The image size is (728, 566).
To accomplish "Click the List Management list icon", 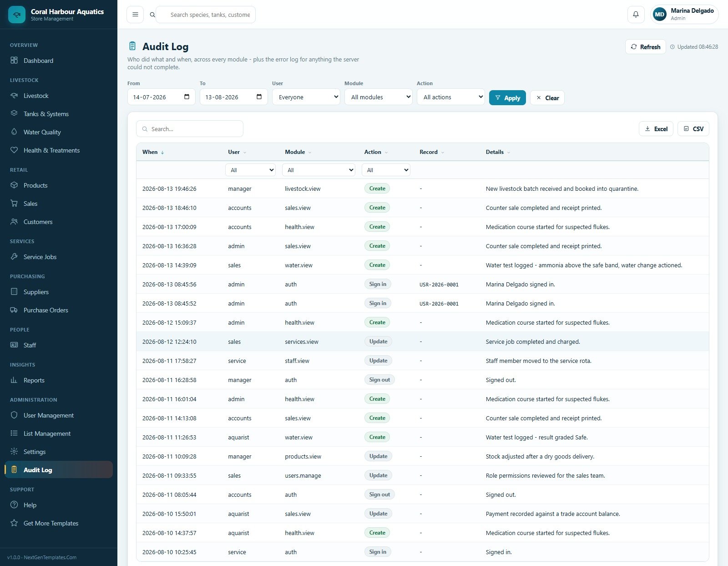I will click(14, 433).
